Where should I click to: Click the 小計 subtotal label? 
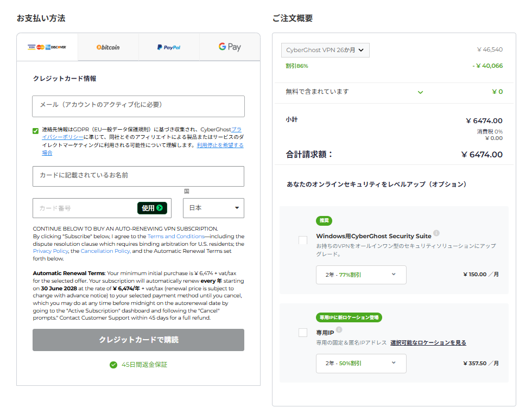click(x=292, y=119)
